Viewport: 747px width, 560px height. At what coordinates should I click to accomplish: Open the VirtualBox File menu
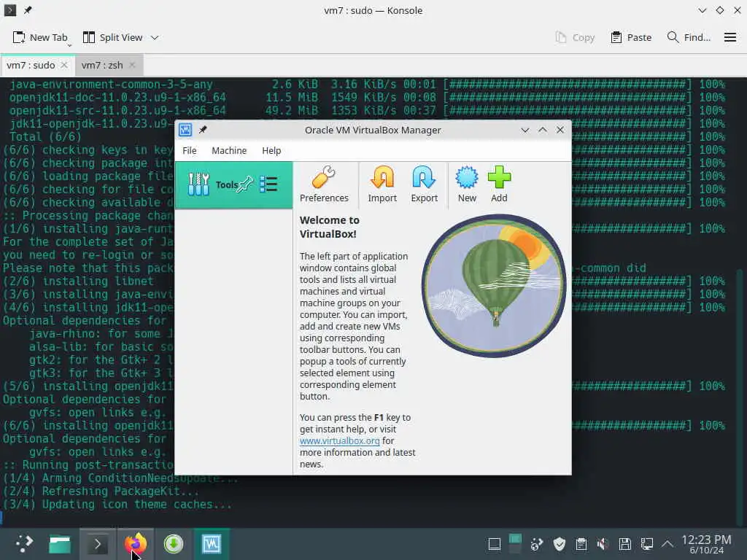pos(189,150)
